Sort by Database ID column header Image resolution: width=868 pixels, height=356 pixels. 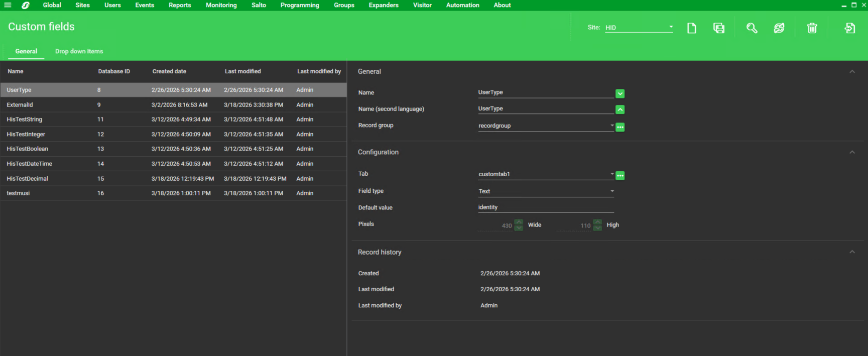pyautogui.click(x=114, y=71)
